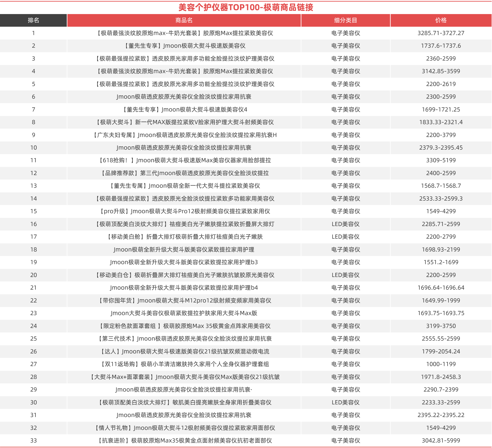
Task: Select price cell 1000-1199
Action: tap(441, 364)
